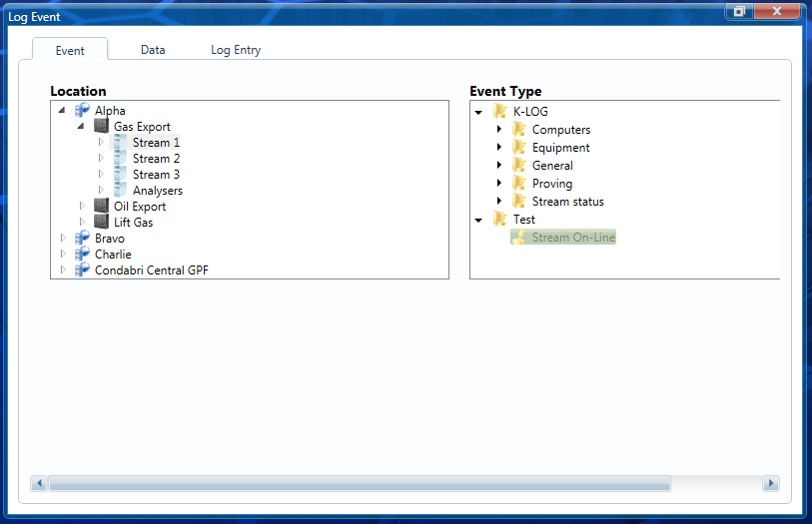Select Analysers in Location tree

point(158,191)
